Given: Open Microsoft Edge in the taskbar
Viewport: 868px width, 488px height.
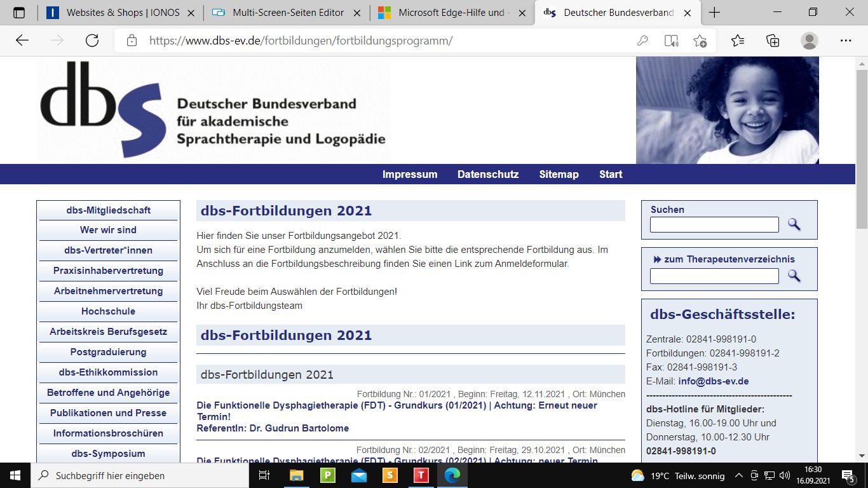Looking at the screenshot, I should click(x=452, y=475).
